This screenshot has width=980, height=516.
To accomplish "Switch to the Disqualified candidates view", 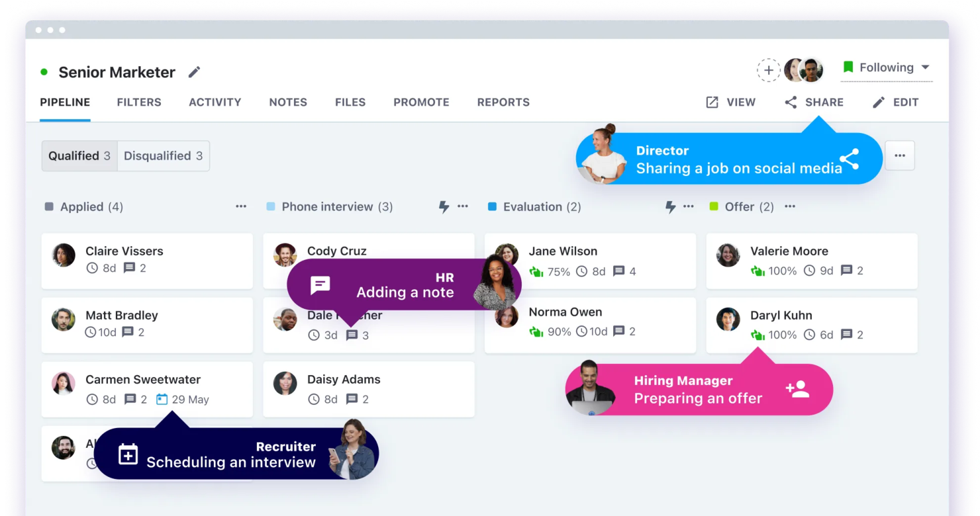I will pyautogui.click(x=164, y=155).
